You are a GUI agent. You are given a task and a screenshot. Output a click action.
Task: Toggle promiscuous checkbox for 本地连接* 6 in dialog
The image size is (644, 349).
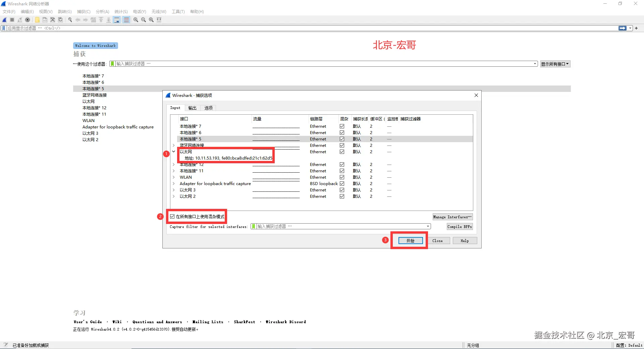coord(342,133)
